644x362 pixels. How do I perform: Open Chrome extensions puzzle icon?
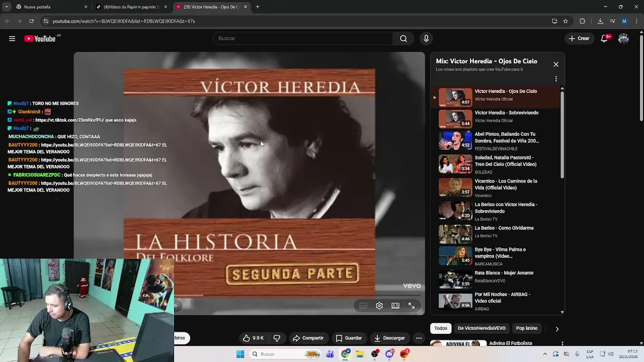583,21
